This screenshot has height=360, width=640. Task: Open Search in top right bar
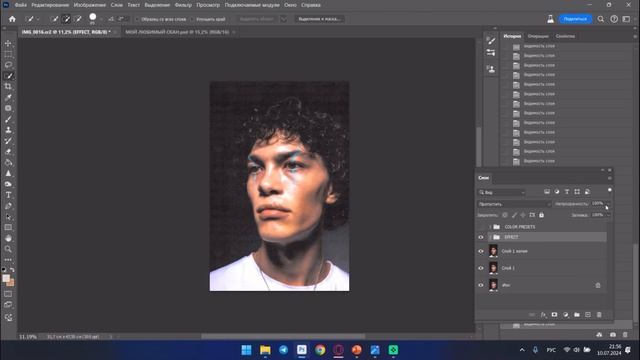(x=601, y=19)
